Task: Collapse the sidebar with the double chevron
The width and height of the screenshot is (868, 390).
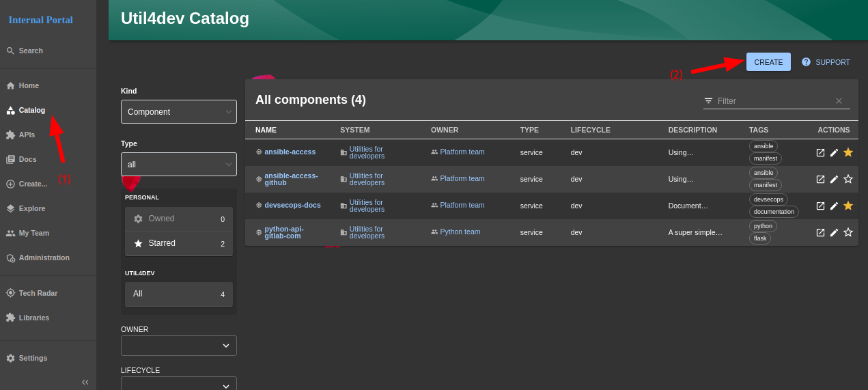Action: (x=85, y=382)
